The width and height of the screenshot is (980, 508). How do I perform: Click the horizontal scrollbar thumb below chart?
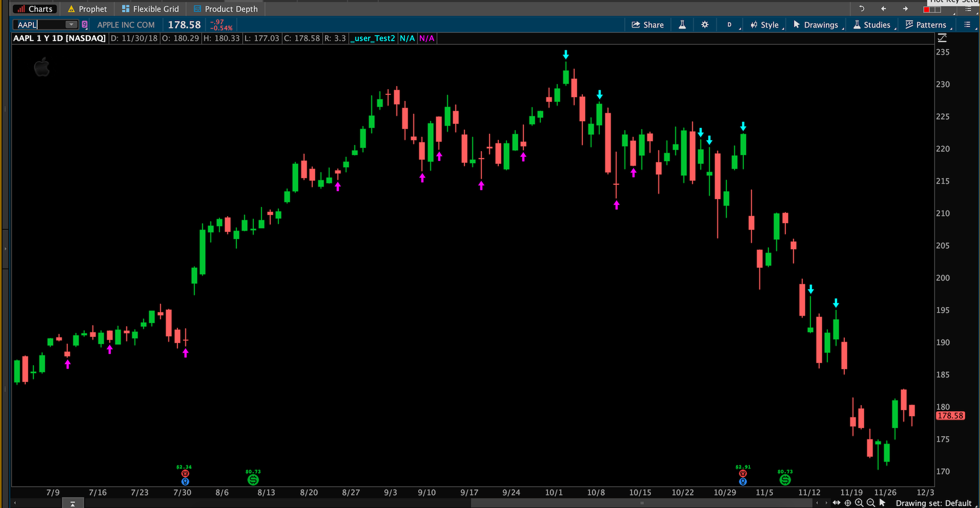642,503
